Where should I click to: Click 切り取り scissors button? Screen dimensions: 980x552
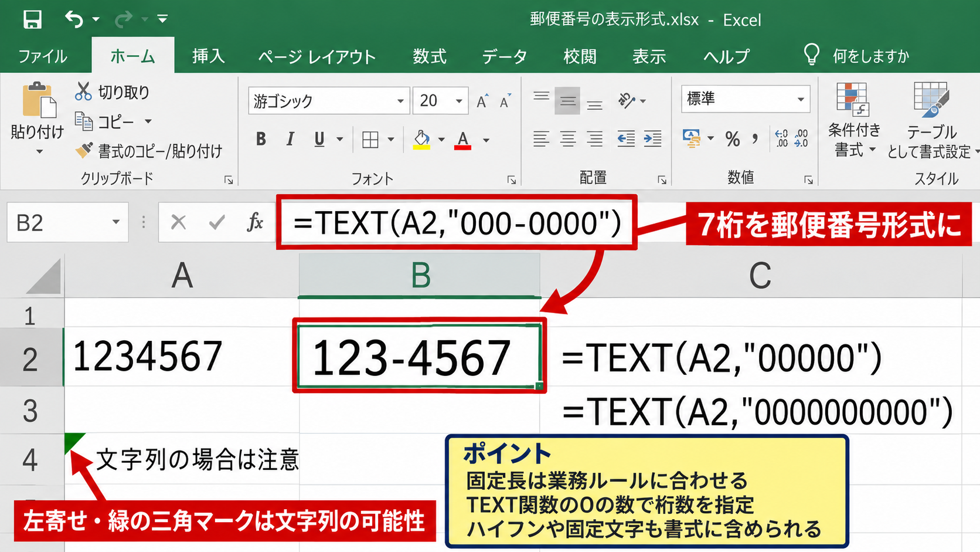tap(112, 92)
